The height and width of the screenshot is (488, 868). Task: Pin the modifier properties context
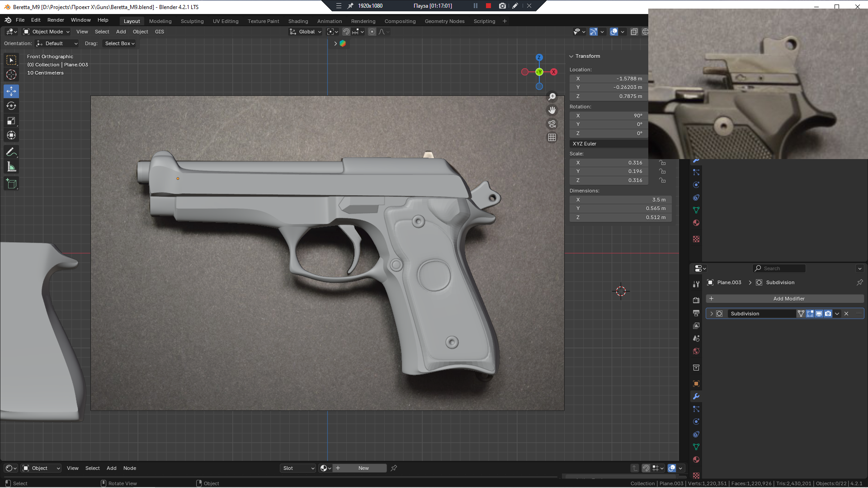coord(859,282)
